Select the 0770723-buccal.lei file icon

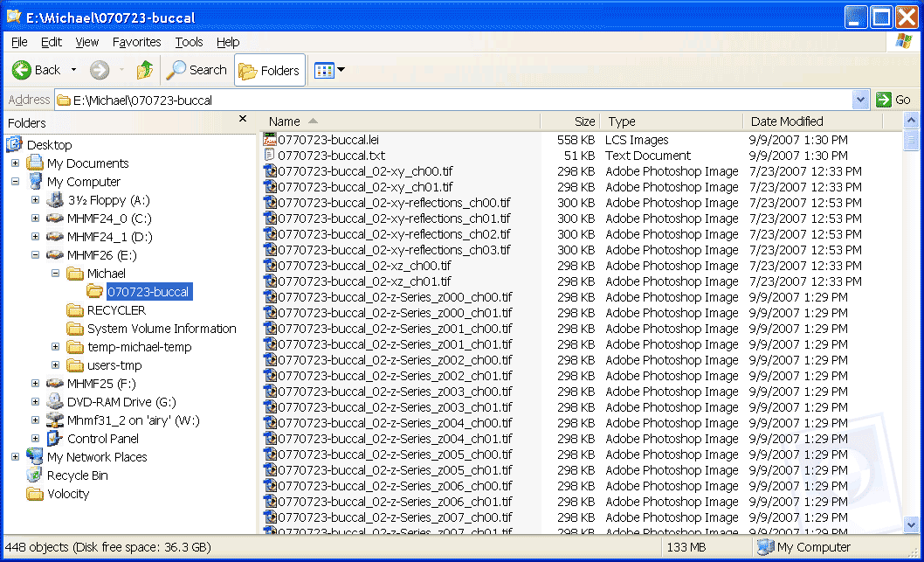click(x=270, y=140)
